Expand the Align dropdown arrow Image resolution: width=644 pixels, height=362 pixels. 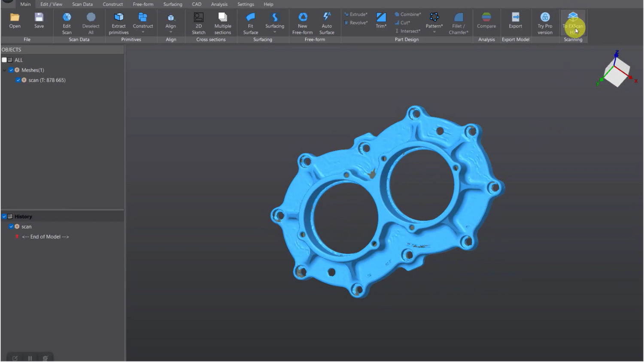coord(171,32)
